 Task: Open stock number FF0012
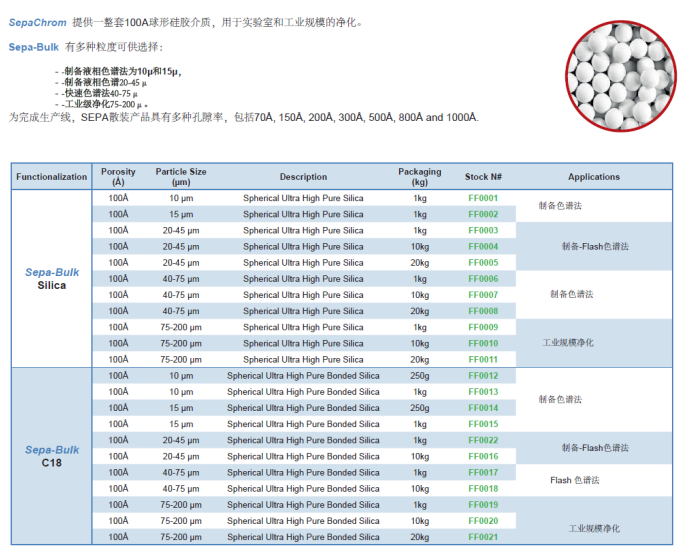(x=483, y=375)
